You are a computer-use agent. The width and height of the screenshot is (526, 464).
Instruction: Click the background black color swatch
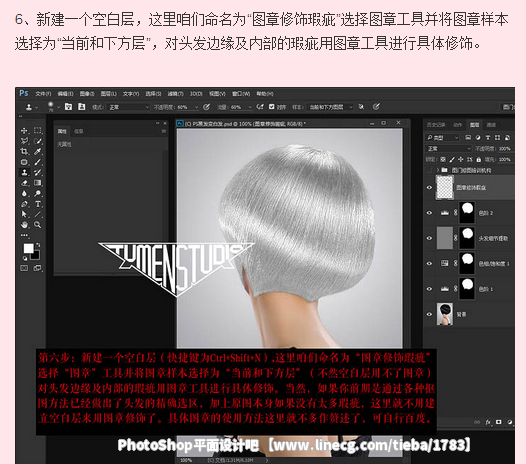36,256
